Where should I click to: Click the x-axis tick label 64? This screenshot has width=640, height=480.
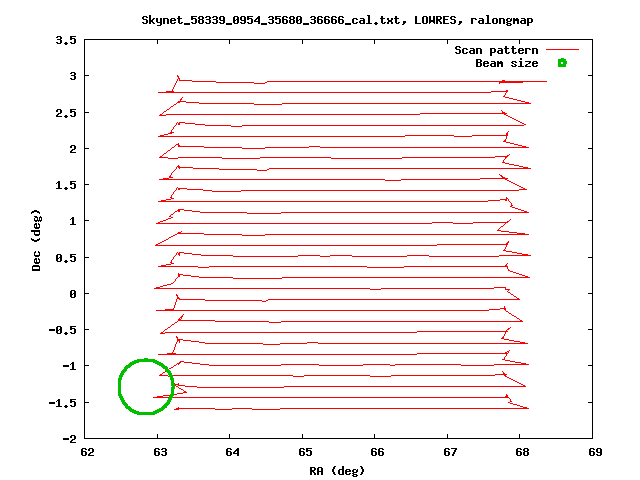coord(233,452)
